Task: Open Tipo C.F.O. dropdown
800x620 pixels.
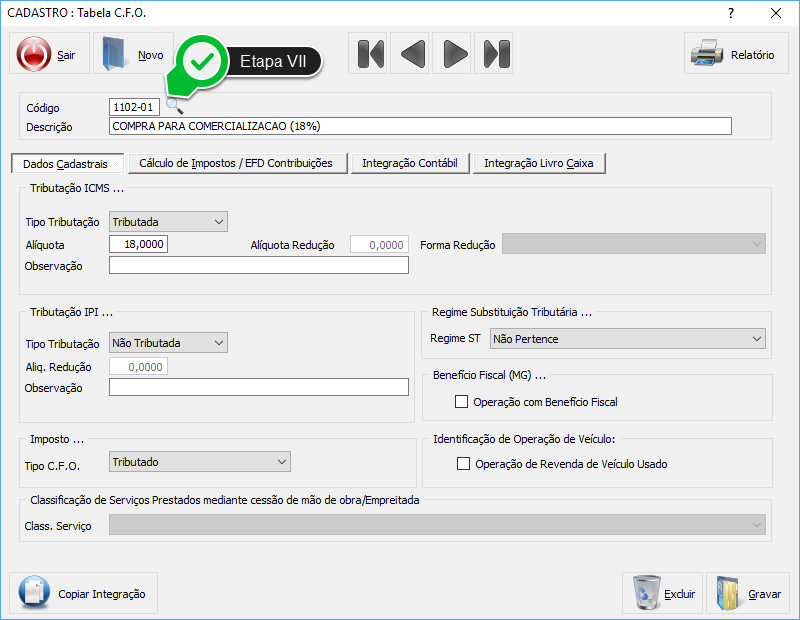Action: tap(199, 461)
